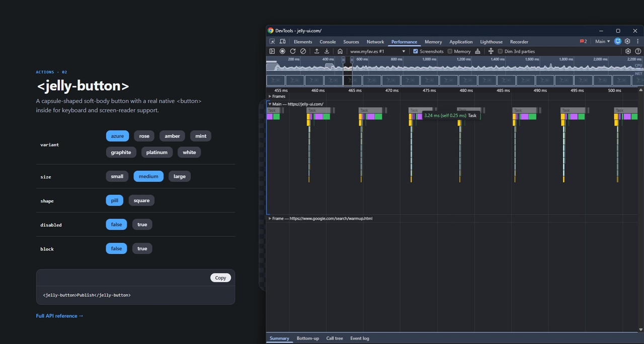Click the download profile icon
The image size is (644, 344).
327,51
